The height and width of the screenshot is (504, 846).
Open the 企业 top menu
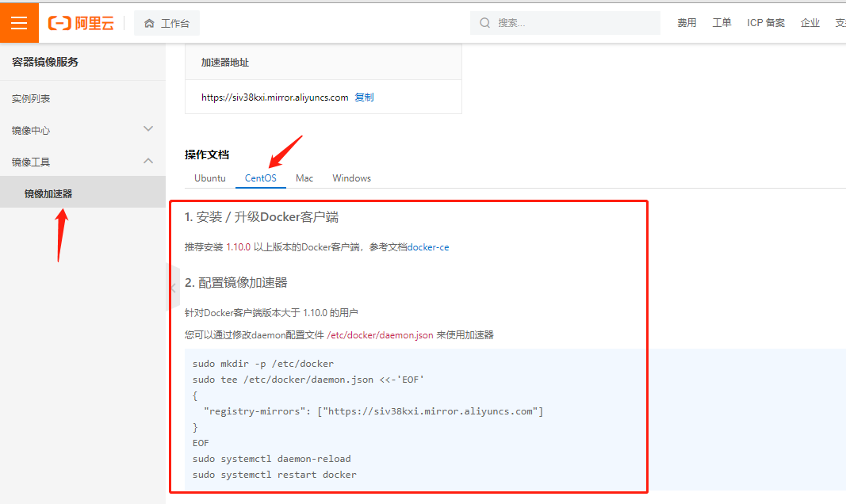pyautogui.click(x=810, y=23)
